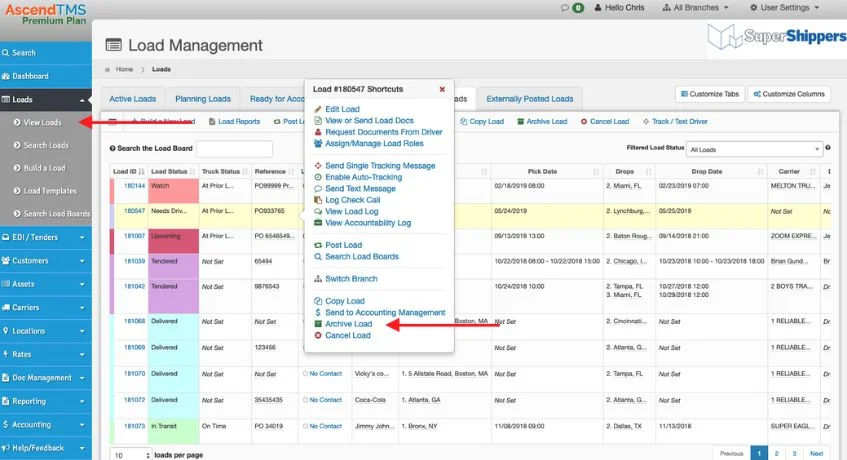Open the Filtered Load Status All Loads dropdown
The height and width of the screenshot is (460, 847).
(x=754, y=150)
